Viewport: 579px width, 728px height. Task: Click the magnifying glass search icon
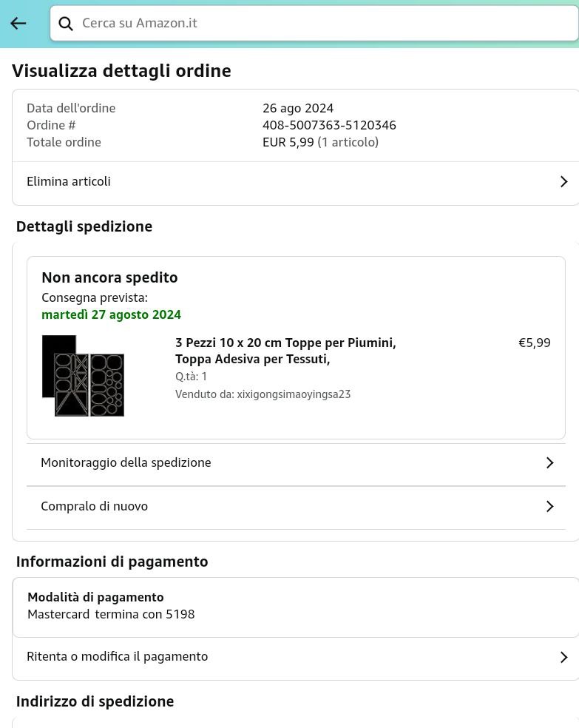(66, 24)
